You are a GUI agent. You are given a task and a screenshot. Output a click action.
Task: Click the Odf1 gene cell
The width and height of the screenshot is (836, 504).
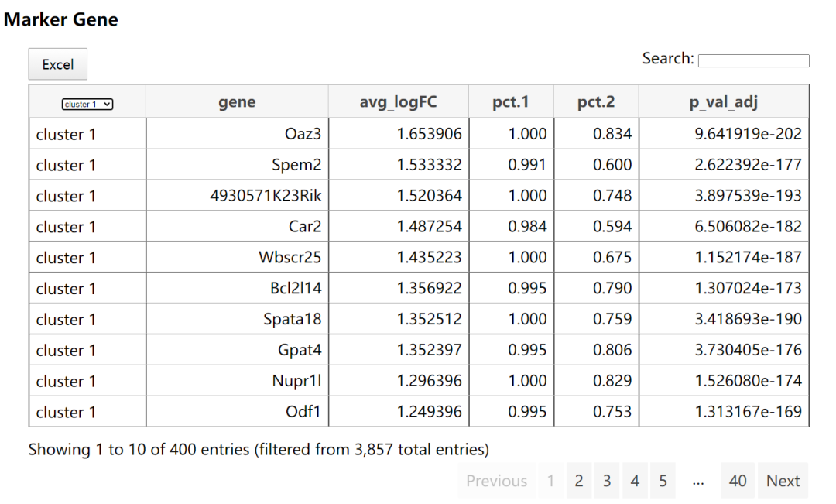(x=303, y=412)
